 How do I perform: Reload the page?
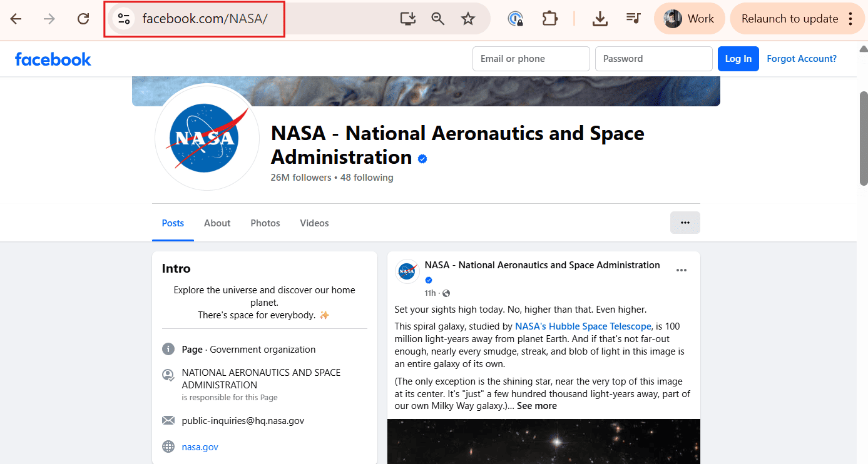pos(83,18)
